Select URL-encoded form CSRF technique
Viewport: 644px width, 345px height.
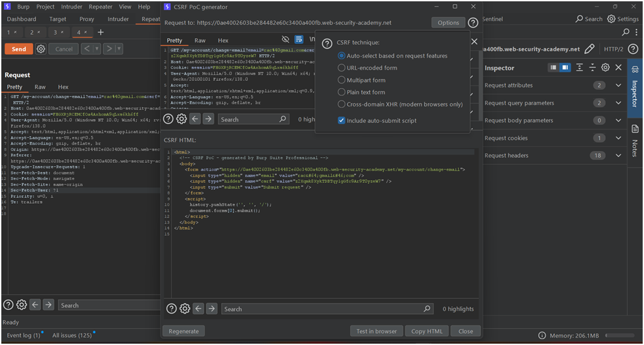(341, 68)
